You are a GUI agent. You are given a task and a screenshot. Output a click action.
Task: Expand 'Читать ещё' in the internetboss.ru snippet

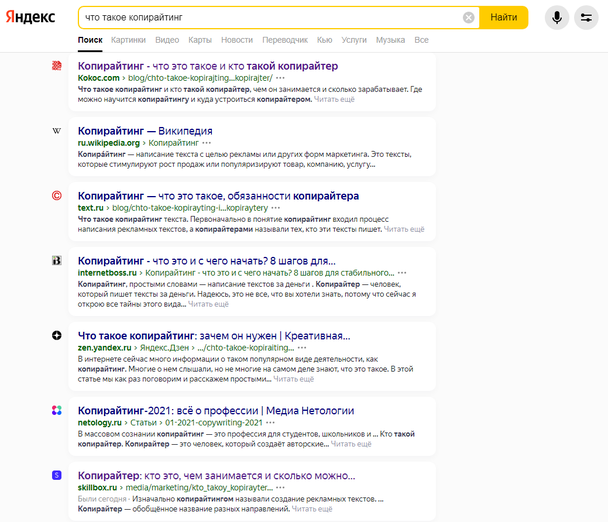208,304
